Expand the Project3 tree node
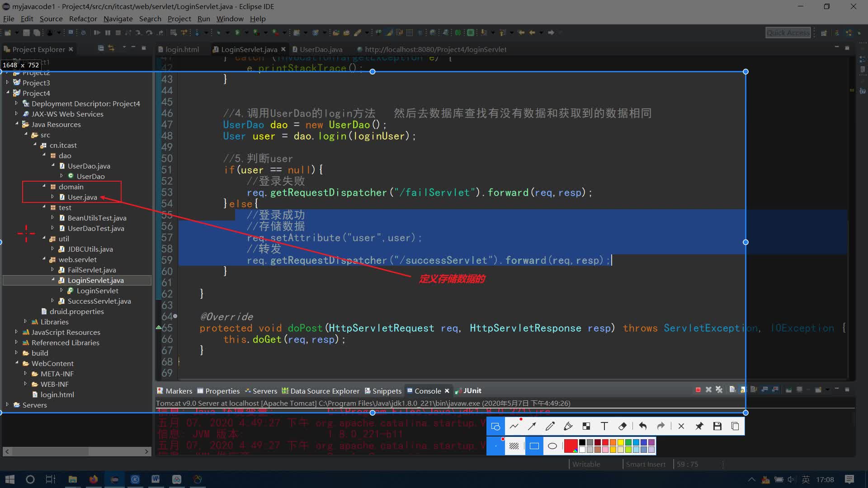The width and height of the screenshot is (868, 488). click(7, 82)
